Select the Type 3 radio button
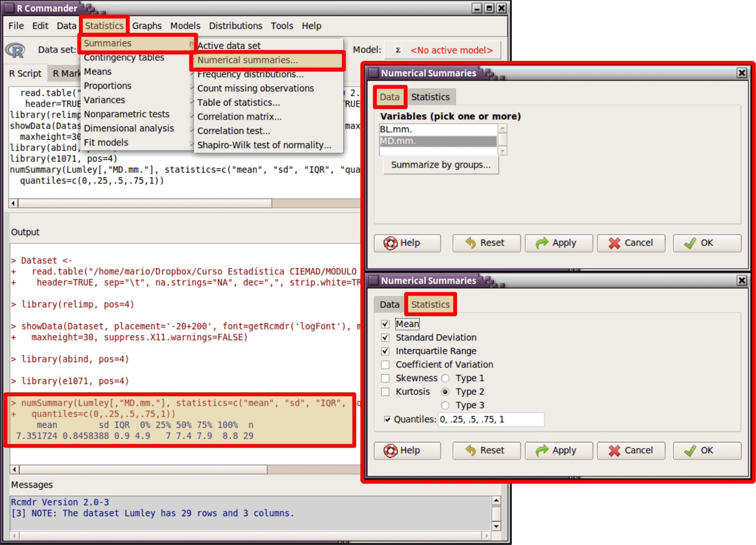Viewport: 756px width, 545px height. (x=445, y=405)
